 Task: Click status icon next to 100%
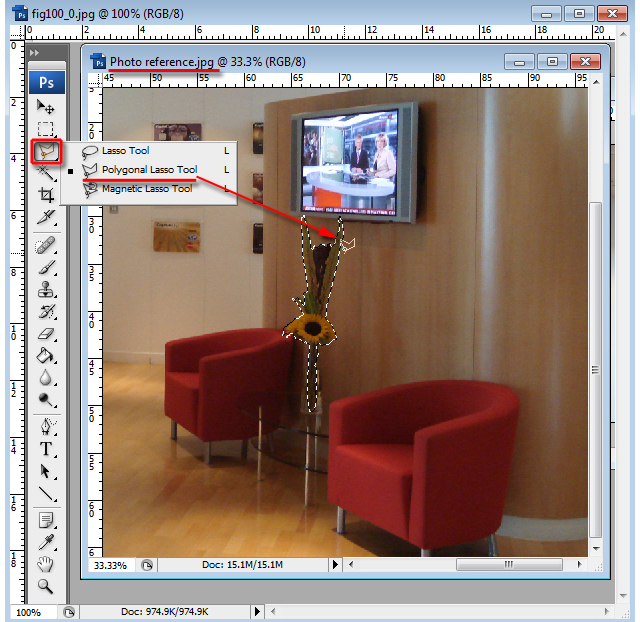pyautogui.click(x=69, y=612)
